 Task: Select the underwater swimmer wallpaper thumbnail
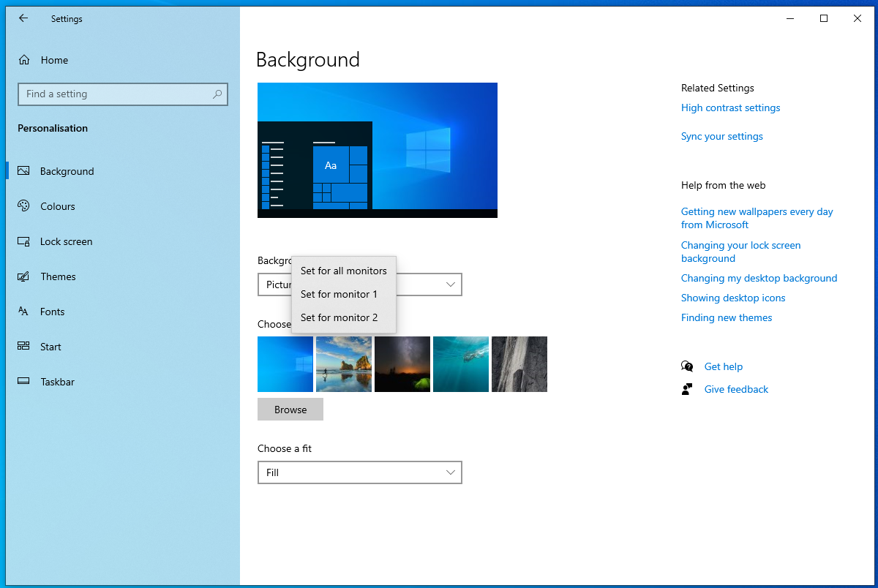click(x=461, y=364)
